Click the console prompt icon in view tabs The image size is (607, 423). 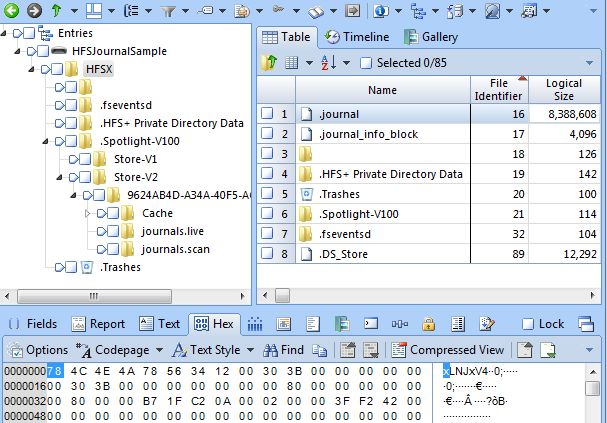371,323
